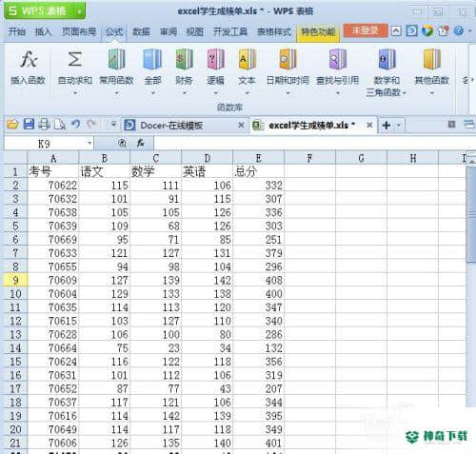
Task: Switch to the 开始 (Home) ribbon tab
Action: pos(17,31)
